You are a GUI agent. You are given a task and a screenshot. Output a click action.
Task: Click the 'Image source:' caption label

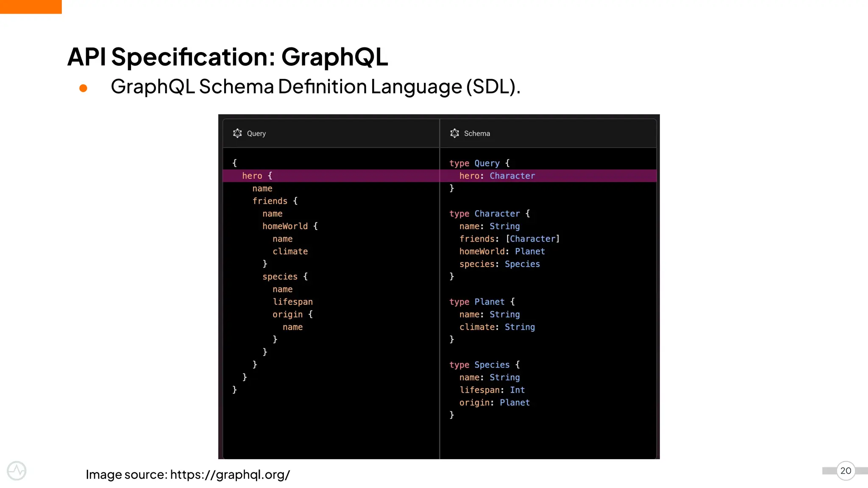[x=127, y=474]
